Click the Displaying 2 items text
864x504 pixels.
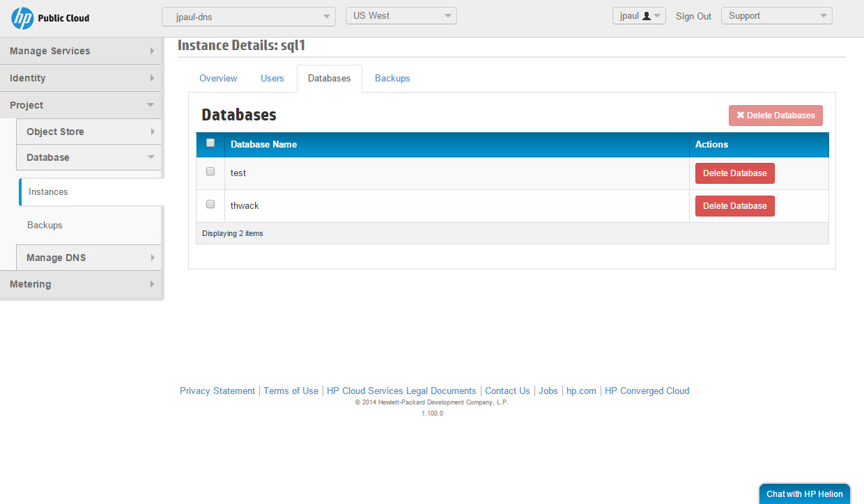click(x=233, y=234)
